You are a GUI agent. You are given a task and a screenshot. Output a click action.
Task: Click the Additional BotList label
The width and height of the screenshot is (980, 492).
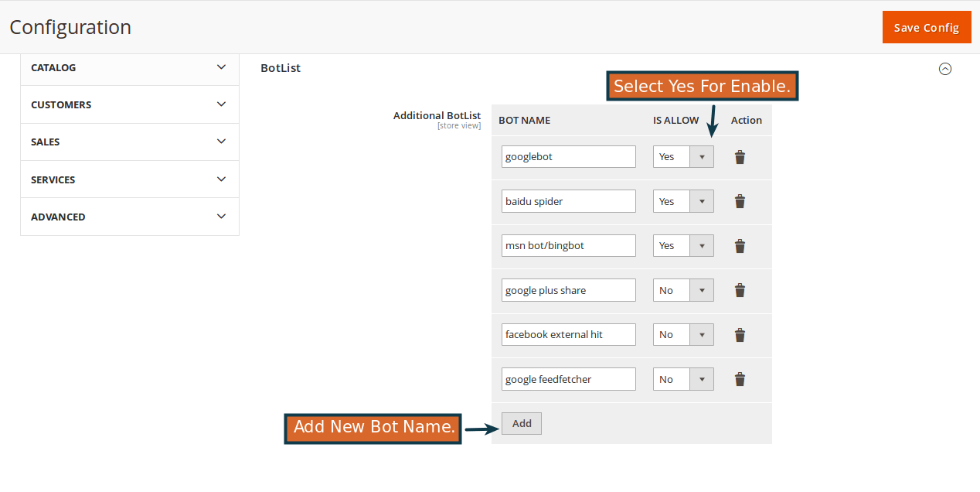tap(437, 115)
